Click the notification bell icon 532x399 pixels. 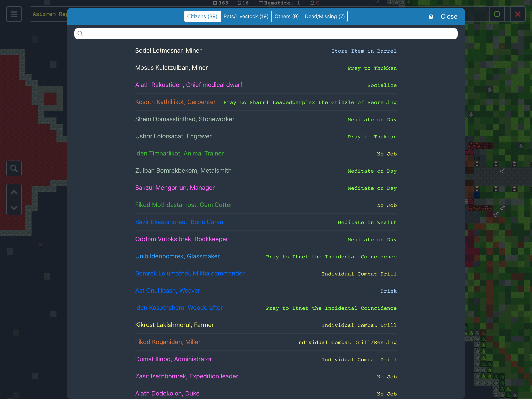click(x=312, y=3)
